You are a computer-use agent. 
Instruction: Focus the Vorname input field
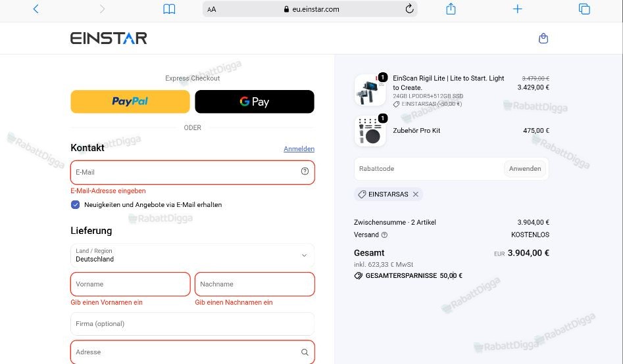(130, 284)
